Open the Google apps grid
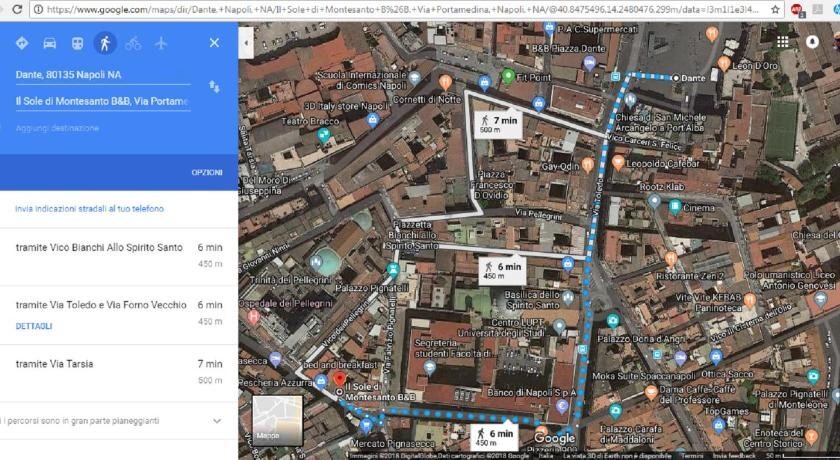The width and height of the screenshot is (840, 460). [x=783, y=41]
